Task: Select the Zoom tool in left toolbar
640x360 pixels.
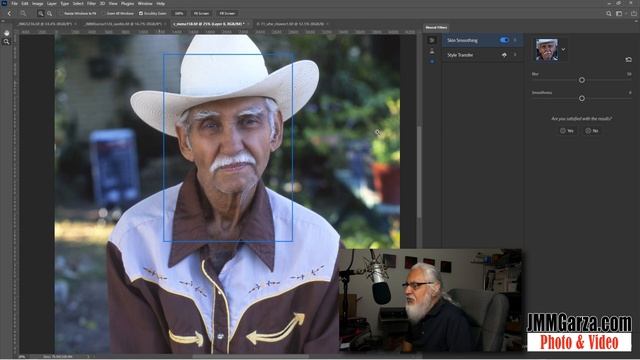Action: click(6, 42)
